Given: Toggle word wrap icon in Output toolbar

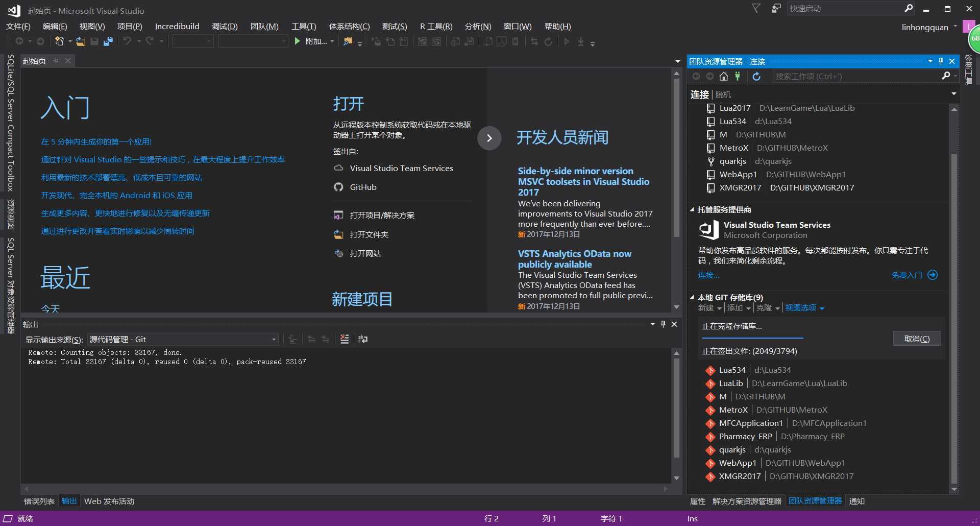Looking at the screenshot, I should (363, 339).
